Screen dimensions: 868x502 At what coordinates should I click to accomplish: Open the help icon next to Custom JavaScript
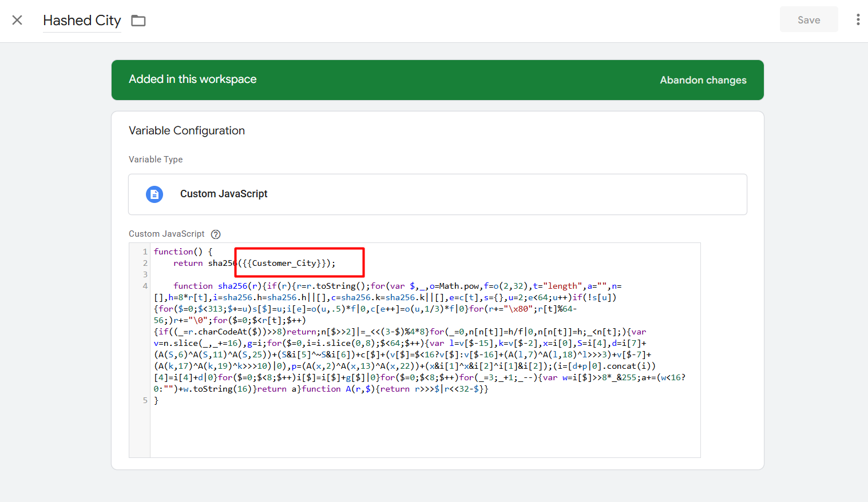216,234
